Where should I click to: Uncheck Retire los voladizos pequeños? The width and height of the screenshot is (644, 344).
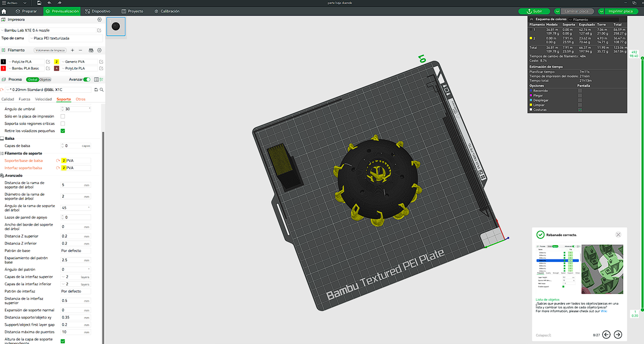point(63,131)
